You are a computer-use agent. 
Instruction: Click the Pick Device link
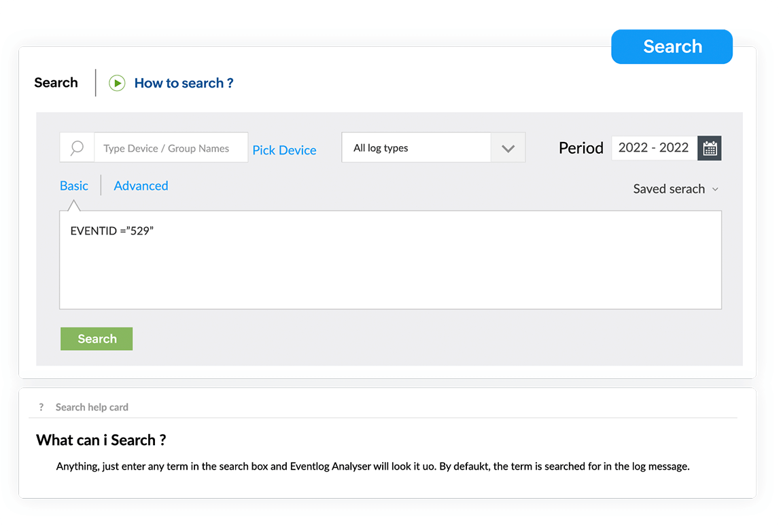(x=284, y=150)
